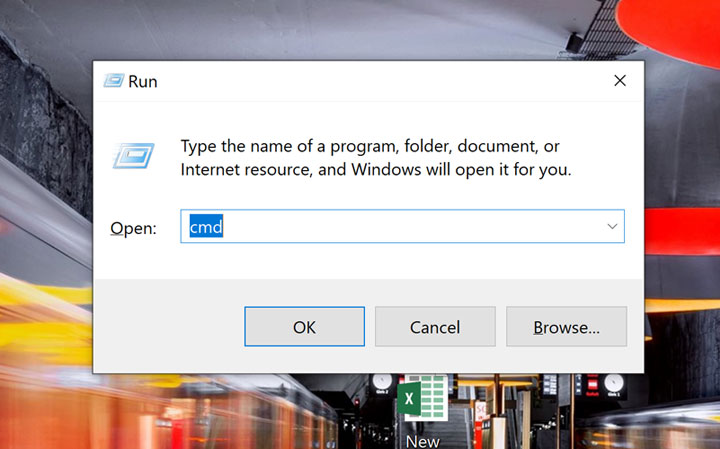720x449 pixels.
Task: Click the "Run" title text
Action: [143, 82]
